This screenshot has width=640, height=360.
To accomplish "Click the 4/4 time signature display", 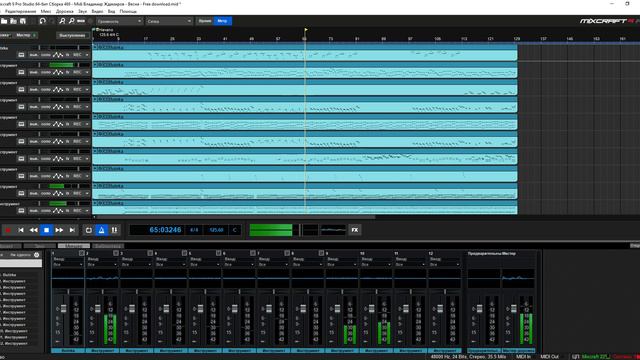I will pos(194,230).
